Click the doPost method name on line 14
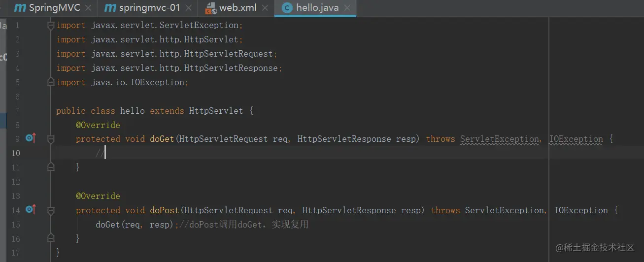 point(165,210)
